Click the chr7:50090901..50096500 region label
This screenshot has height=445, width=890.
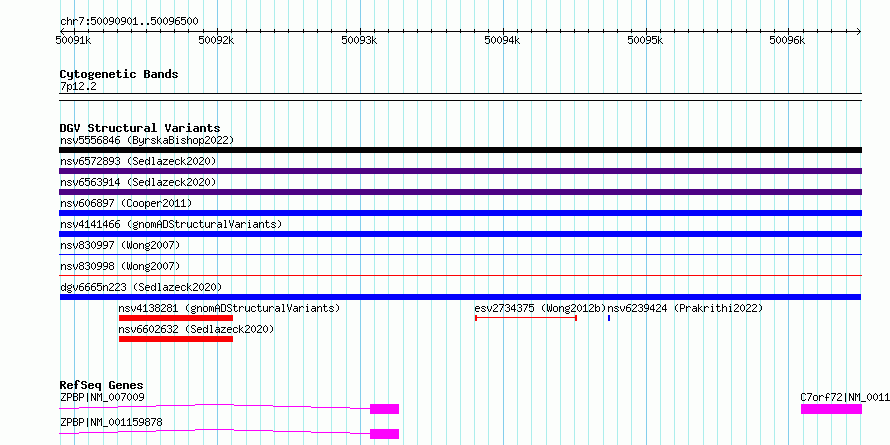[x=129, y=22]
